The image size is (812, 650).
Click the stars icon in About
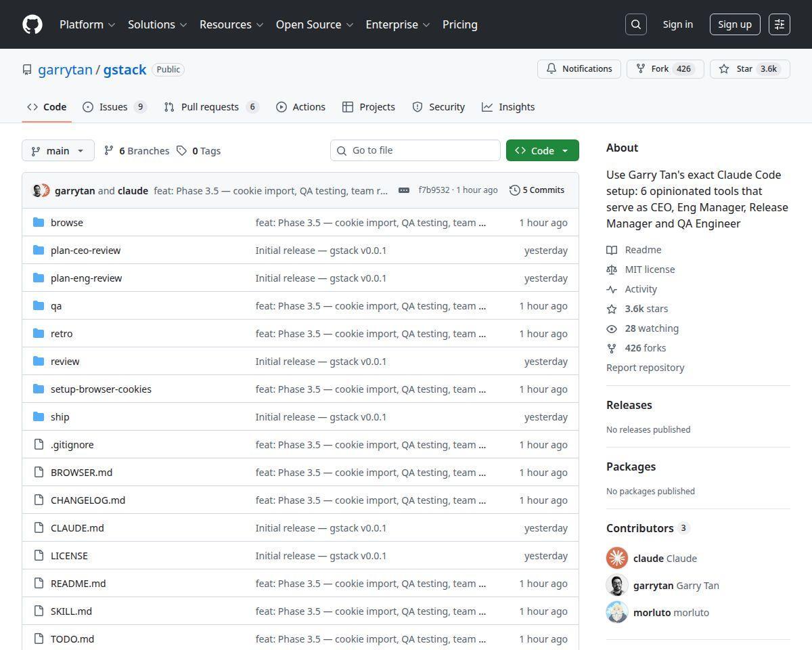coord(612,309)
